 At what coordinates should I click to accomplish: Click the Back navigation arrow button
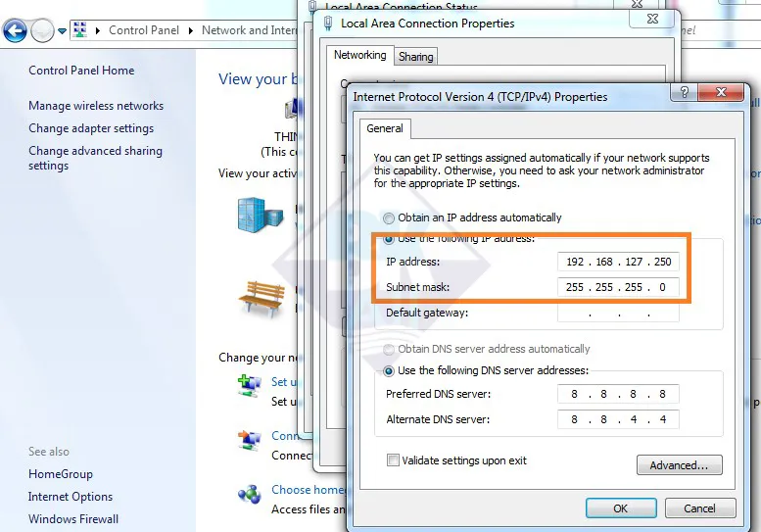tap(15, 31)
